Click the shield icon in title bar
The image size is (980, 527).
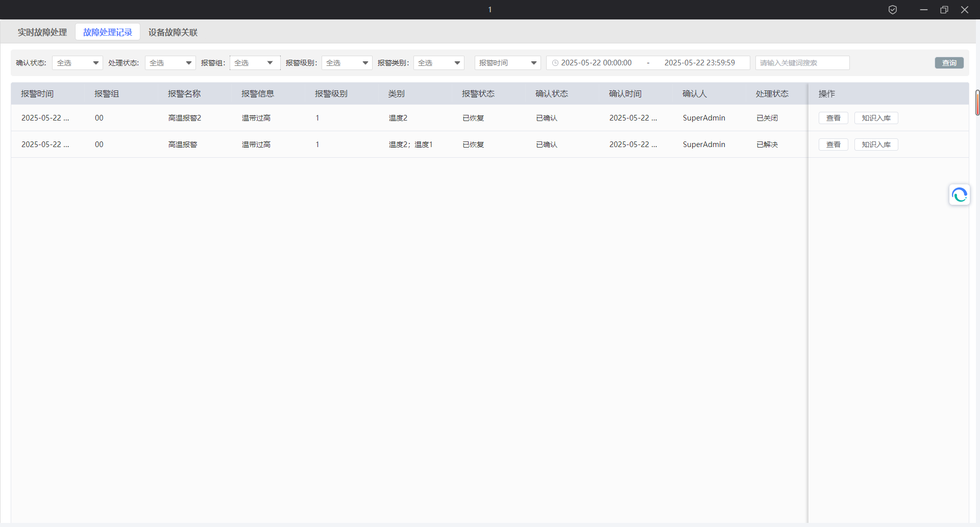tap(893, 10)
